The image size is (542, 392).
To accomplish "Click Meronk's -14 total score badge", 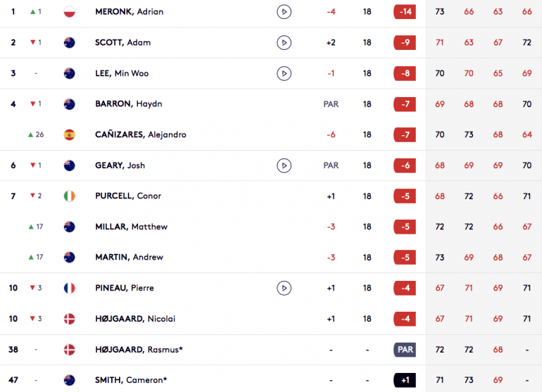I will [x=405, y=12].
